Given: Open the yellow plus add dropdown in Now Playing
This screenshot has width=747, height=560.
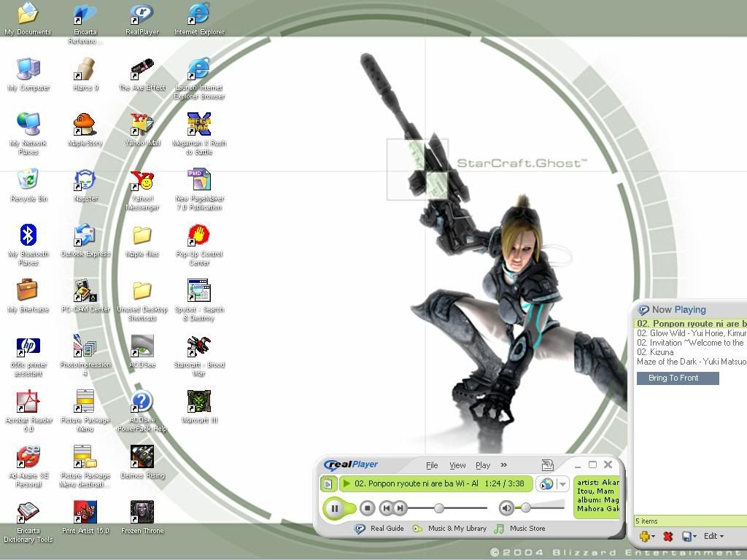Looking at the screenshot, I should click(646, 537).
